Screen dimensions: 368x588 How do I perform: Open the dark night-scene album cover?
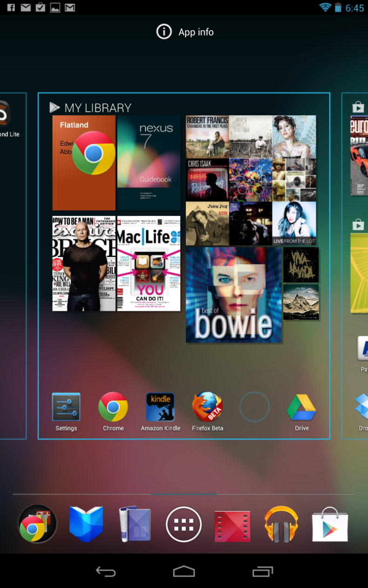click(x=251, y=223)
